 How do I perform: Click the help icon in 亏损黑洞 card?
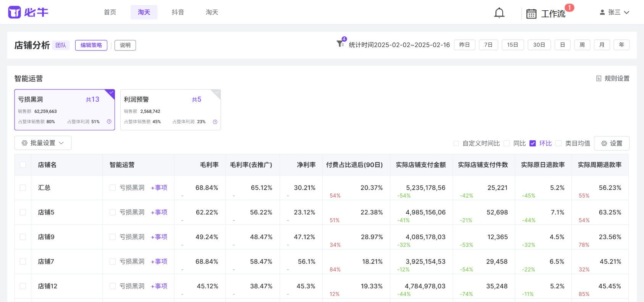point(109,122)
